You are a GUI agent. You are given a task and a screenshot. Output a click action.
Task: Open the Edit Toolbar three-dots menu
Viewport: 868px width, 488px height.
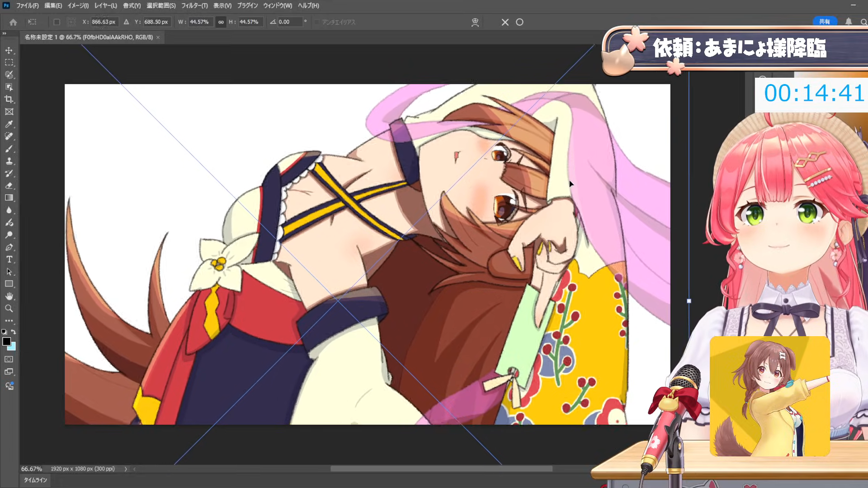pos(9,321)
